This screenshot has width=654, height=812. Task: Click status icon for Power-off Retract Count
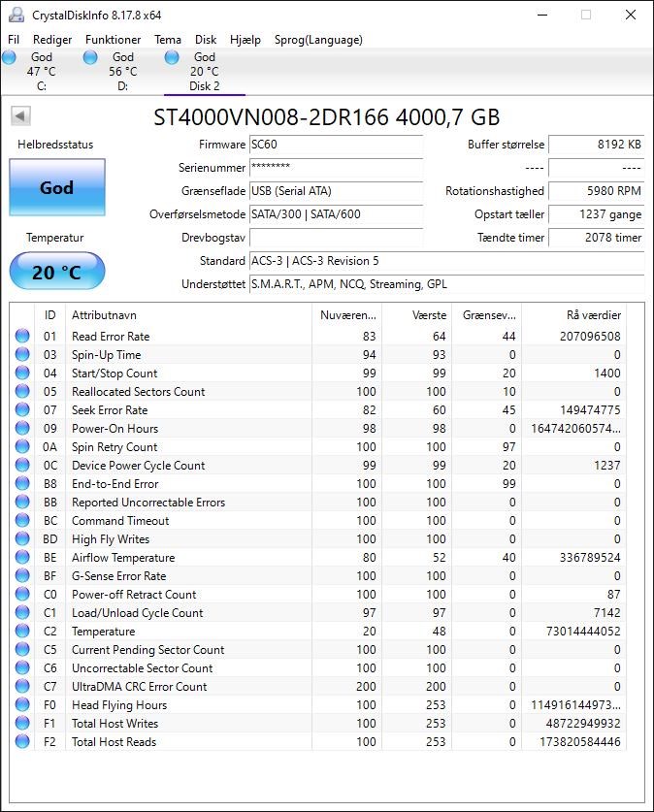tap(22, 594)
